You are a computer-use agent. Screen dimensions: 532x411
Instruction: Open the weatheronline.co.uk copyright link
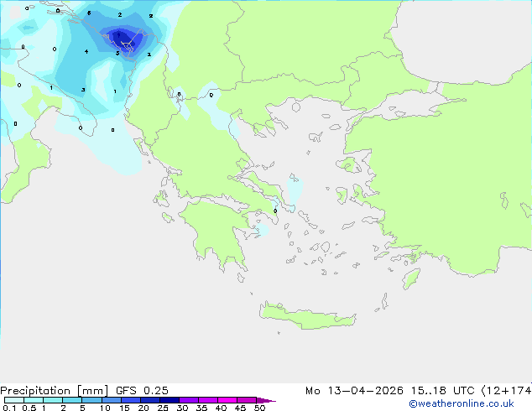click(x=461, y=403)
